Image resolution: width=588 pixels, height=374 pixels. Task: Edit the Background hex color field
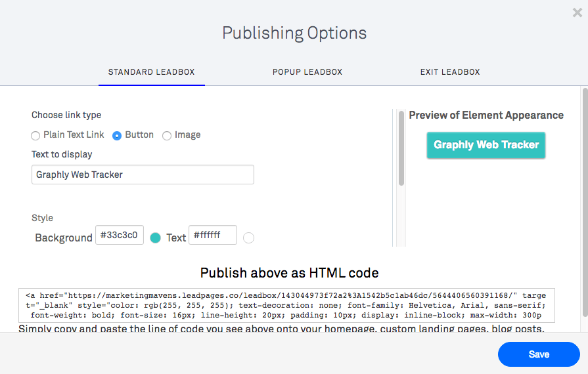[120, 235]
